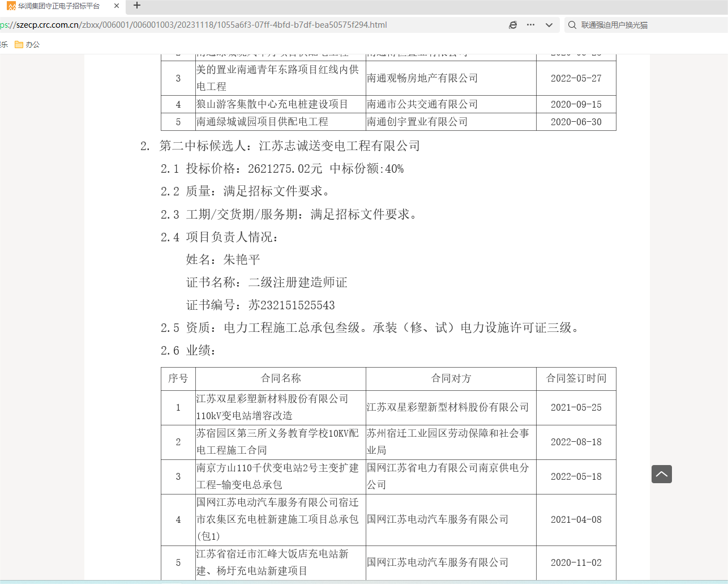This screenshot has height=584, width=728.
Task: Click the 狼山游客集散中心充电桩建设项目 row
Action: tap(272, 104)
